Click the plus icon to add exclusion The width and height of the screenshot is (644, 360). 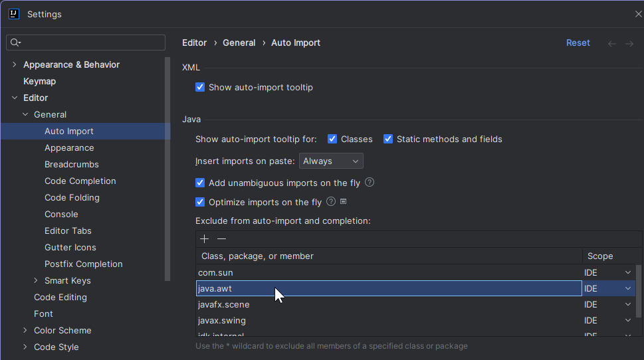tap(204, 239)
